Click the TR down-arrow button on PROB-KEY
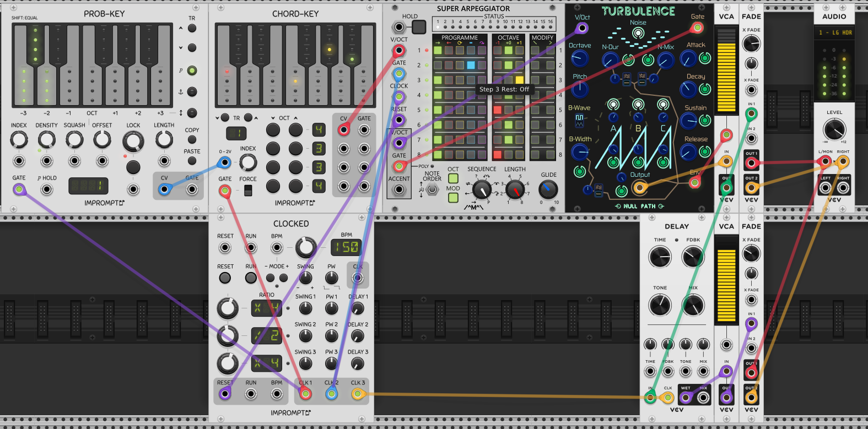868x429 pixels. coord(192,48)
